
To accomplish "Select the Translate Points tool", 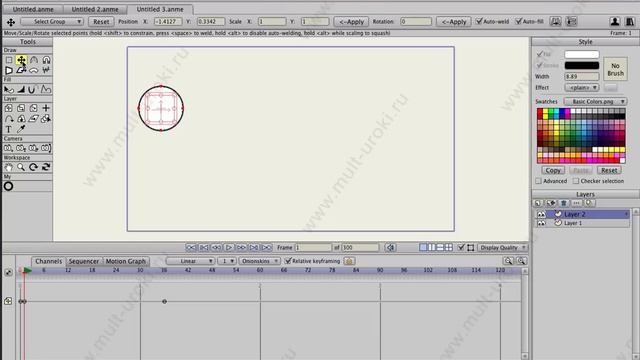I will click(x=21, y=60).
